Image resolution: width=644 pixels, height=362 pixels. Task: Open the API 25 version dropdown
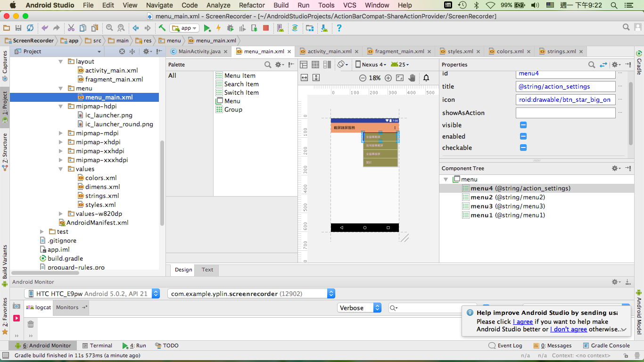(x=400, y=65)
